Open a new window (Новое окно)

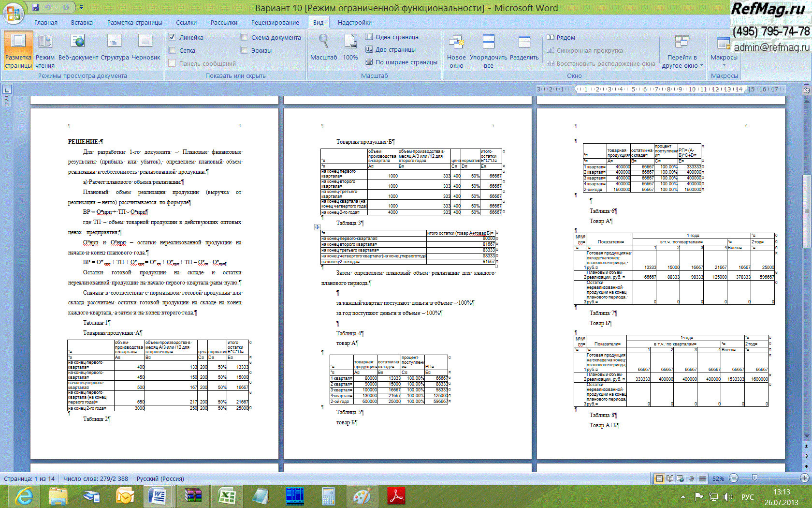456,48
